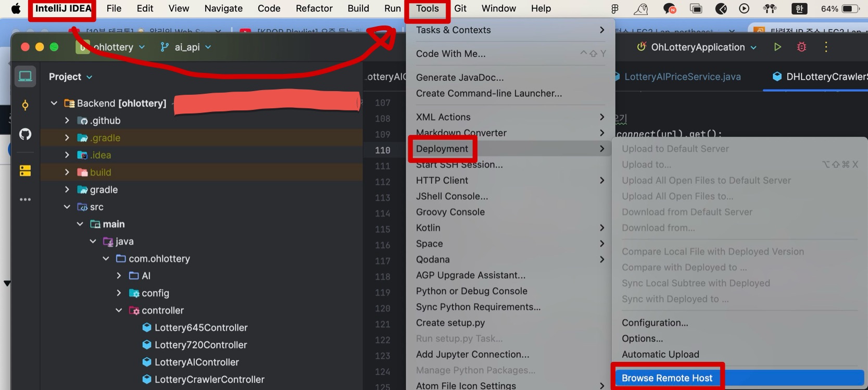Open the Structure tool window icon
This screenshot has width=868, height=390.
[25, 170]
